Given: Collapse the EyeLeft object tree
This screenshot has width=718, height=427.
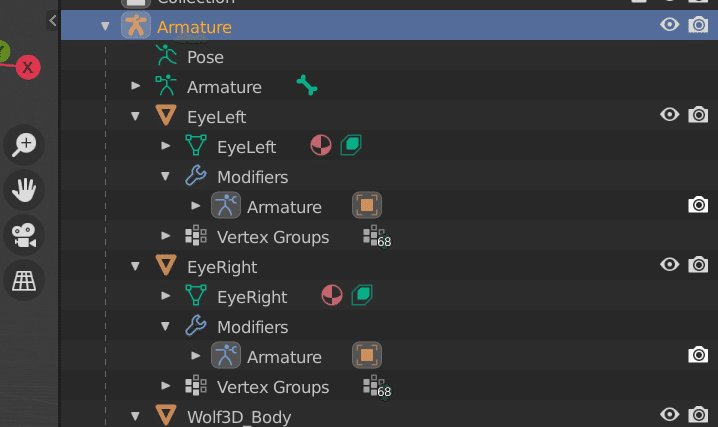Looking at the screenshot, I should tap(136, 117).
